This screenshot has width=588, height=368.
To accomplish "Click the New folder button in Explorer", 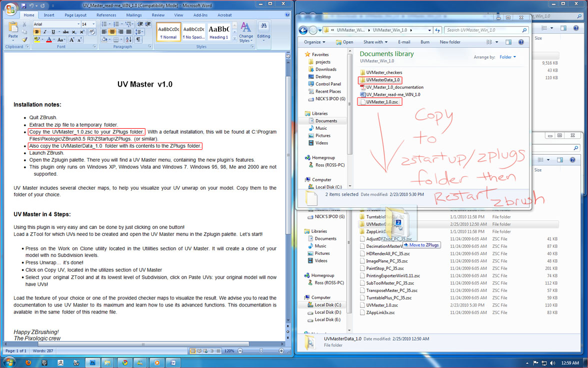I will 450,43.
